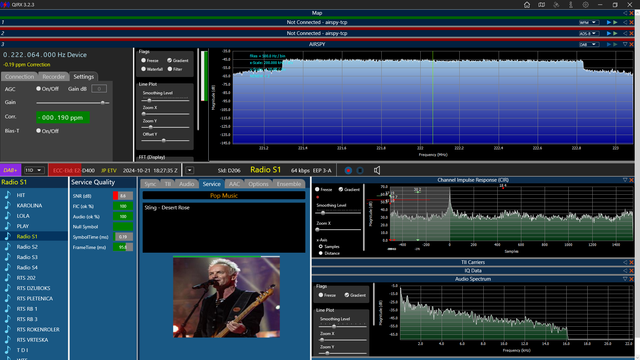Start blue play on receiver 2 row
640x360 pixels.
[x=609, y=33]
